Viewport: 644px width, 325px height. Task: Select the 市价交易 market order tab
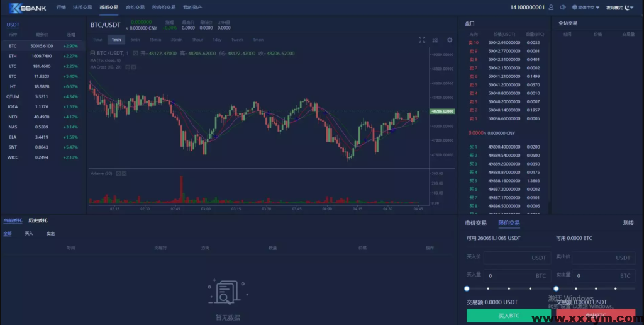[475, 223]
